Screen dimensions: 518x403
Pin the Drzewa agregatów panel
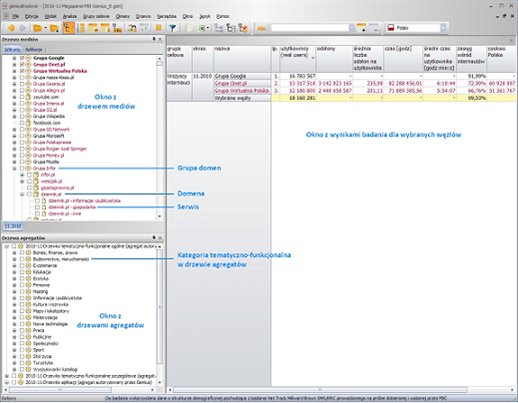[154, 238]
